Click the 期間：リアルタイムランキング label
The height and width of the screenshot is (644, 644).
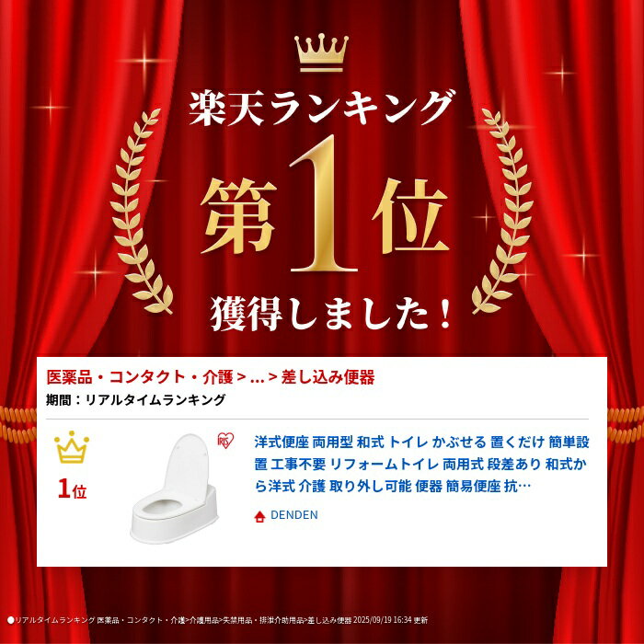[136, 399]
